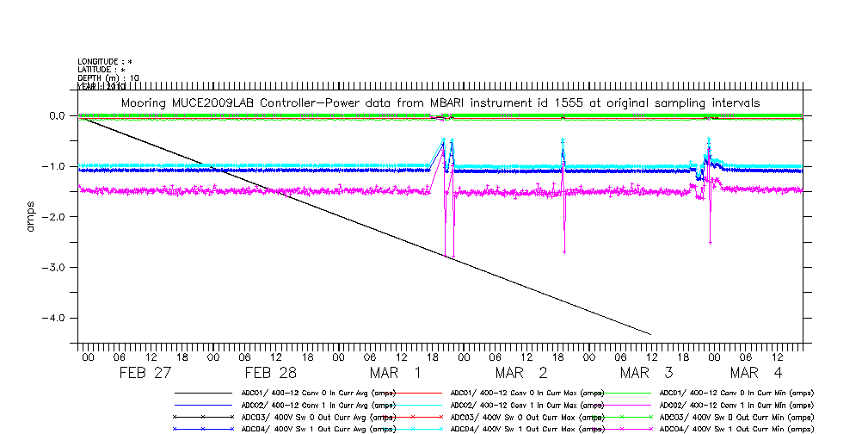The image size is (868, 434).
Task: Click the LONGITUDE metadata line
Action: coord(105,62)
